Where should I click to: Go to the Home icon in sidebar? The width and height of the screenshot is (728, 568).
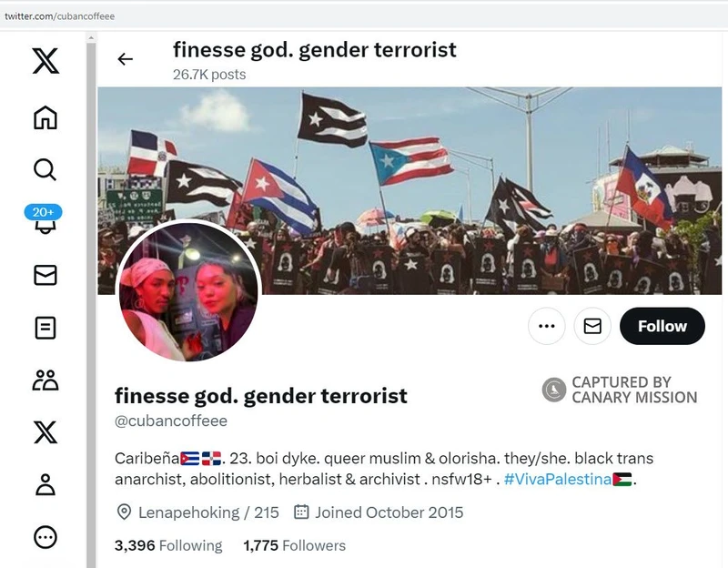pos(45,117)
